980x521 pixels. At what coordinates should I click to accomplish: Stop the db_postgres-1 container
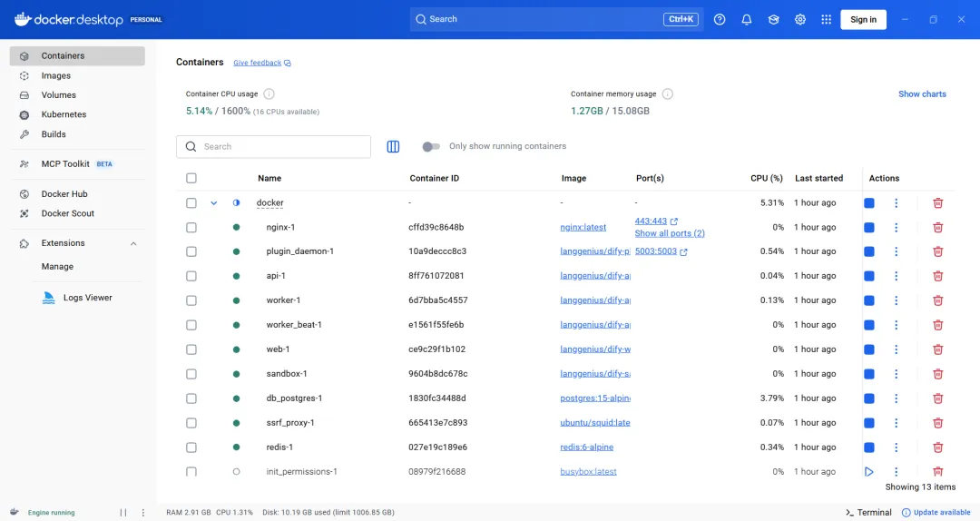[x=868, y=398]
